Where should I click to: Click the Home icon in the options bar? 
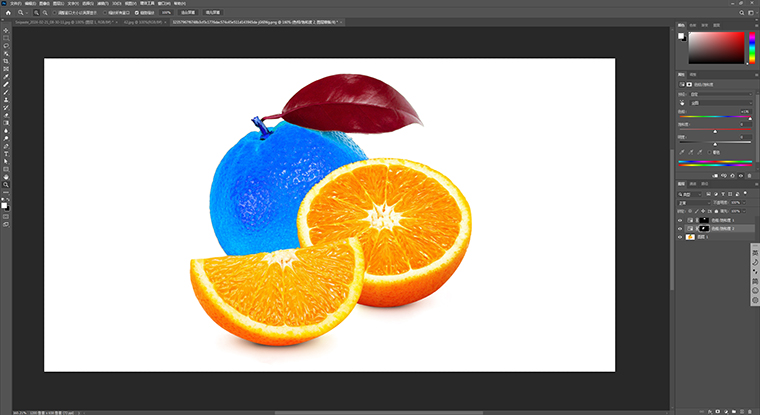tap(7, 12)
